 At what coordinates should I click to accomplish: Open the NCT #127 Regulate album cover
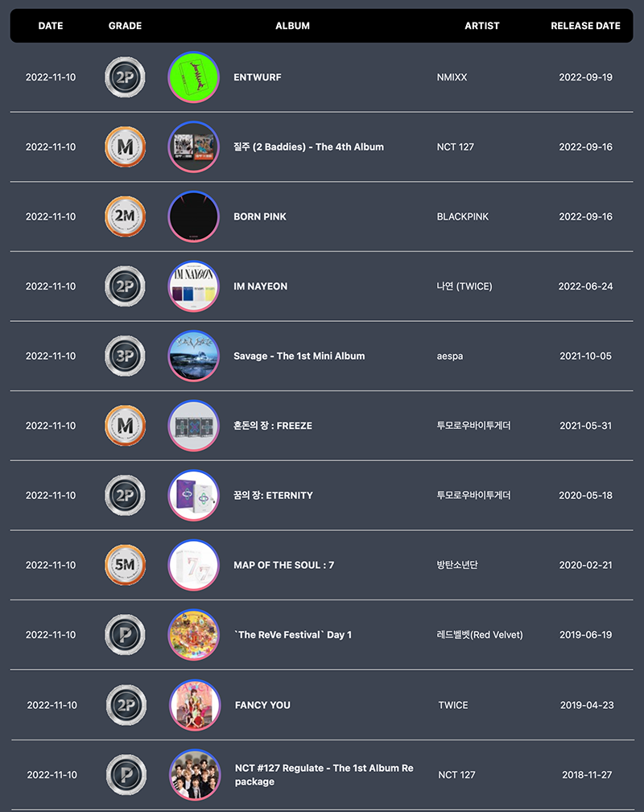coord(196,775)
